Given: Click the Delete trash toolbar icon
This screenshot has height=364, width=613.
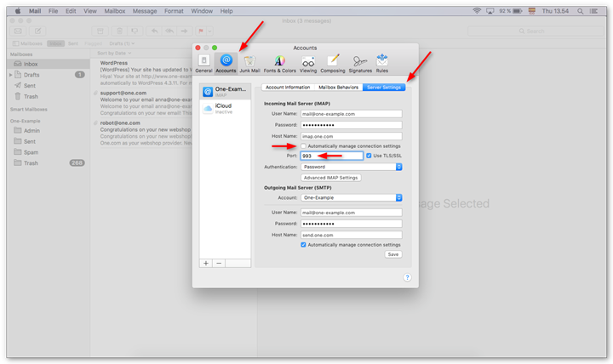Looking at the screenshot, I should pos(120,31).
